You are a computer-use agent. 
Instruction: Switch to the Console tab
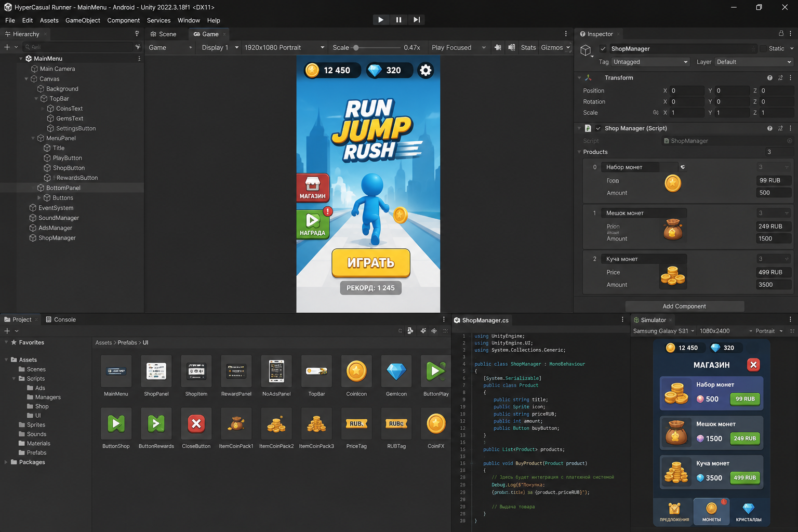click(x=61, y=320)
